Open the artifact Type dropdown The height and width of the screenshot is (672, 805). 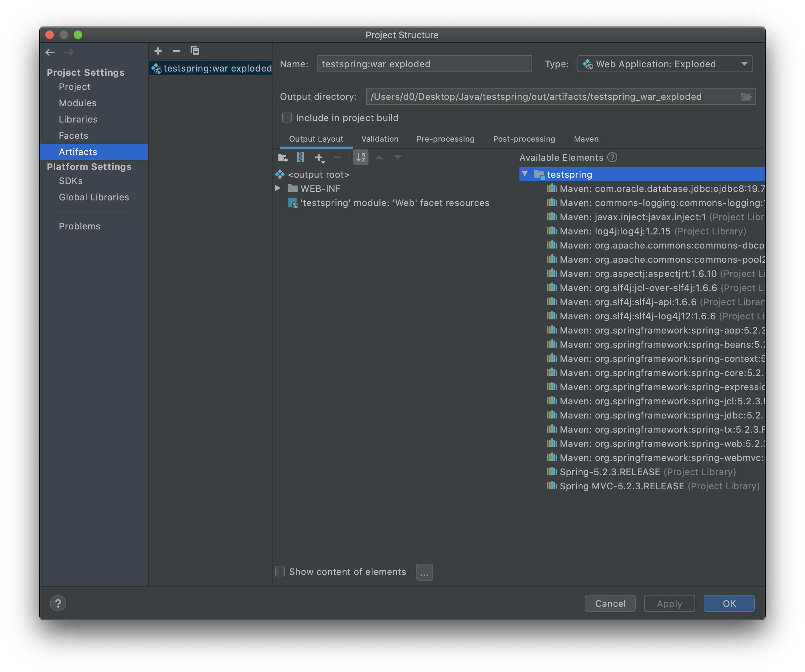(665, 64)
